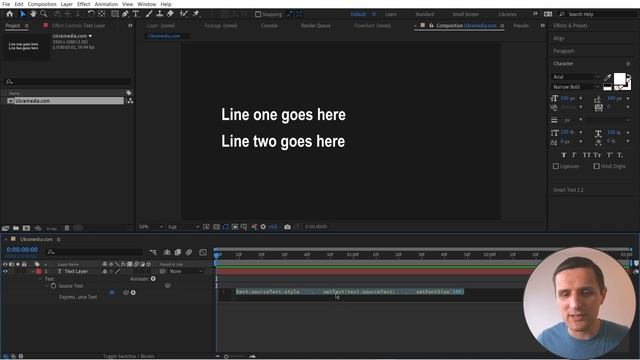The width and height of the screenshot is (640, 360).
Task: Click the trash icon in Project panel
Action: tap(67, 228)
